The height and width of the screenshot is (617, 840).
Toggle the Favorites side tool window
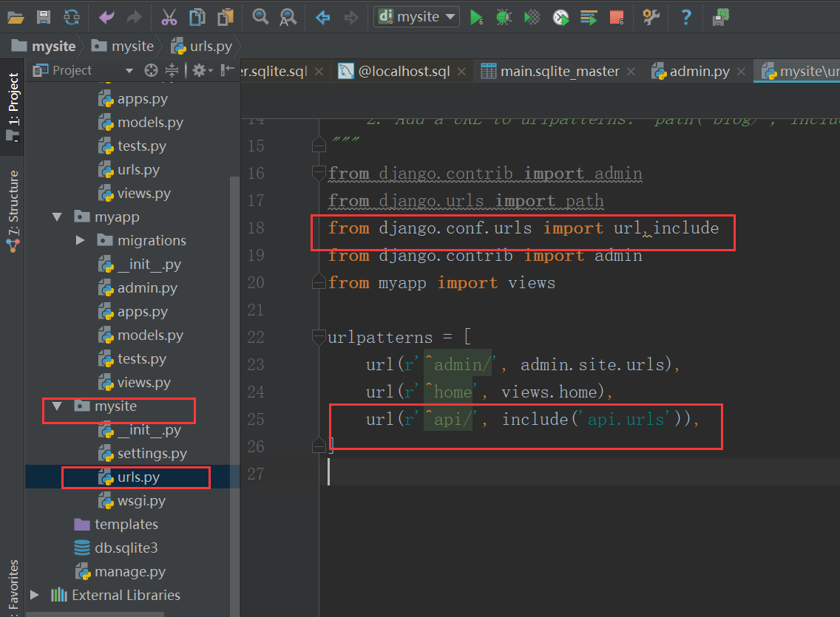(13, 587)
